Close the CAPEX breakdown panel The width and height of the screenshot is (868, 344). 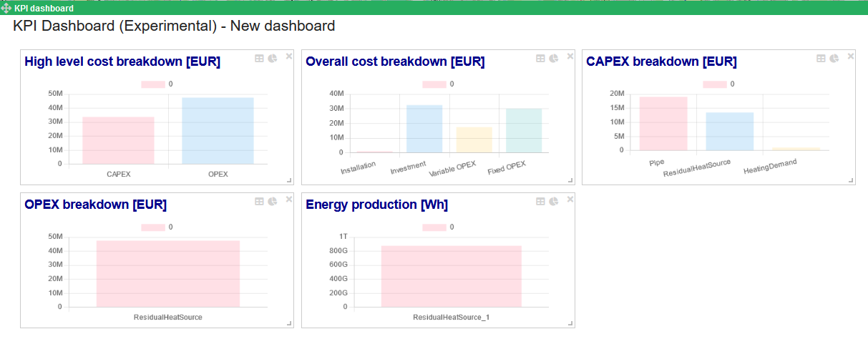tap(851, 56)
